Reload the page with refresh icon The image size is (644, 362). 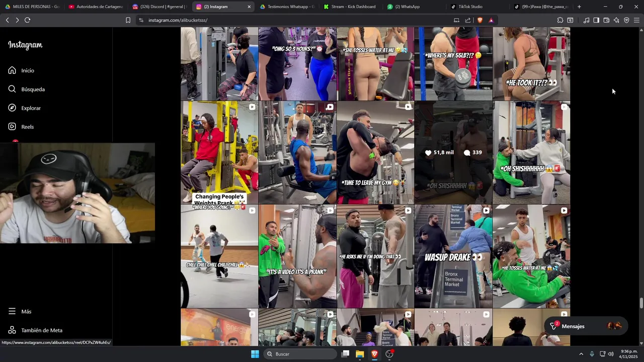[28, 20]
